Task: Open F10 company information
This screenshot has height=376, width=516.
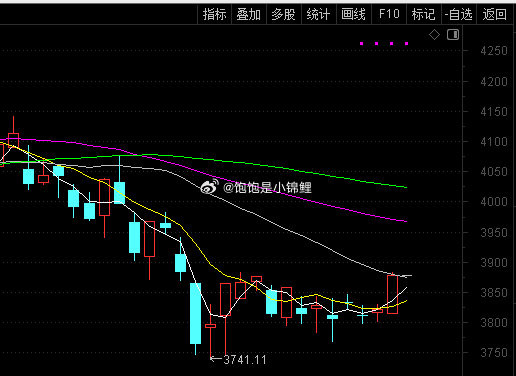Action: click(x=389, y=15)
